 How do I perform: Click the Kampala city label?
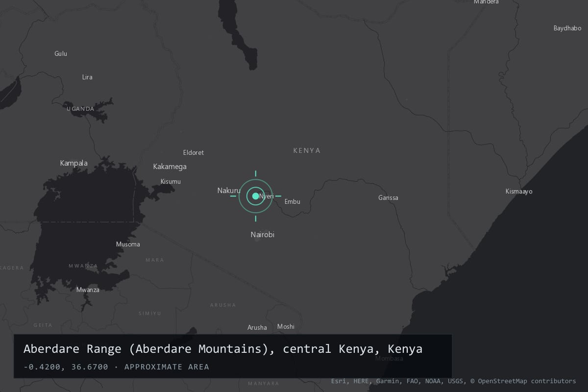74,163
